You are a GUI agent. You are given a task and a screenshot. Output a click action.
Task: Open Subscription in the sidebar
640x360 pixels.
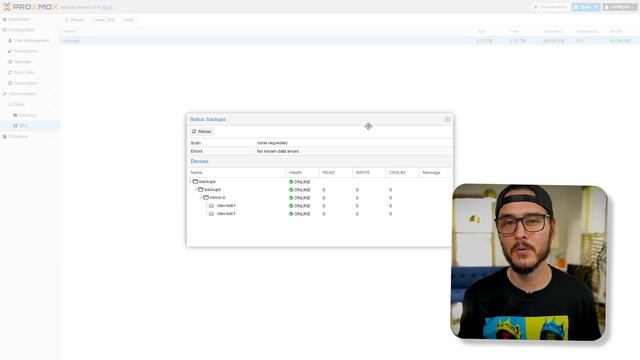click(x=29, y=83)
